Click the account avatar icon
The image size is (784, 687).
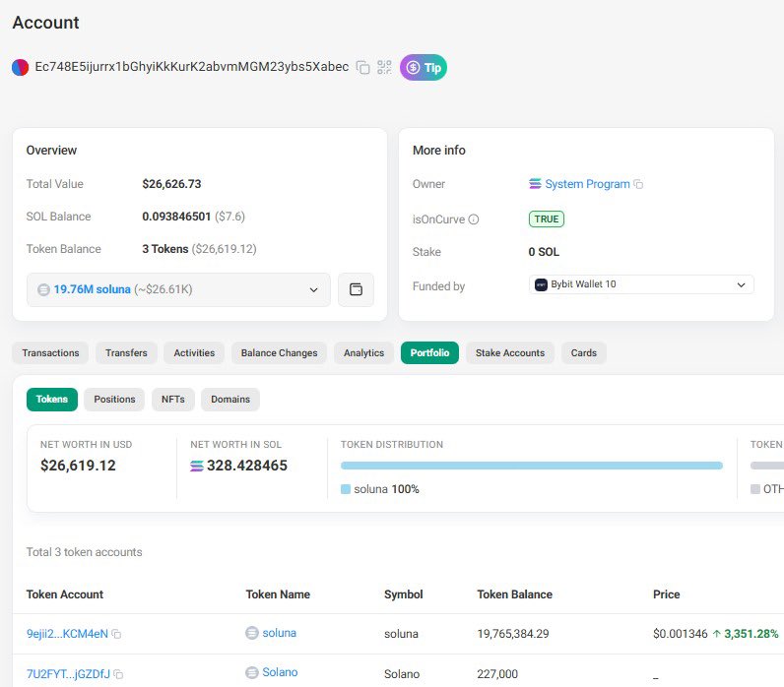pos(20,68)
